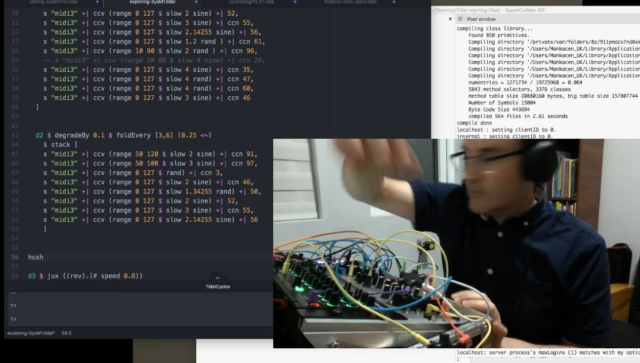
Task: Click the webcam video overlay
Action: (456, 243)
